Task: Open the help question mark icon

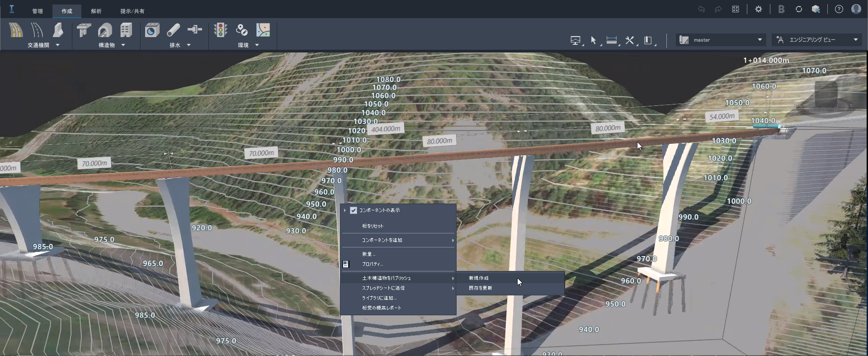Action: 839,9
